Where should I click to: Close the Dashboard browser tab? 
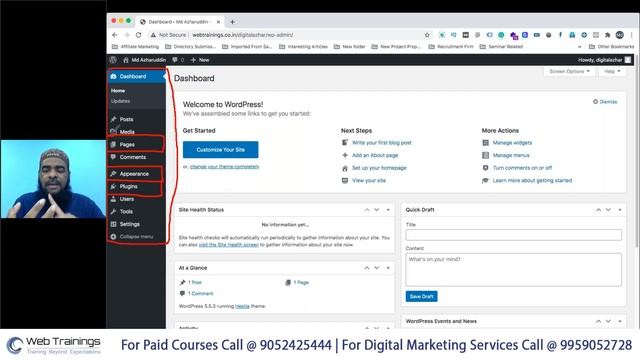click(218, 22)
